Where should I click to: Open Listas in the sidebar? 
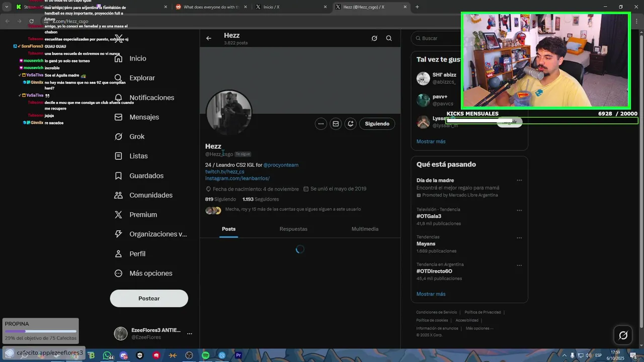coord(131,156)
